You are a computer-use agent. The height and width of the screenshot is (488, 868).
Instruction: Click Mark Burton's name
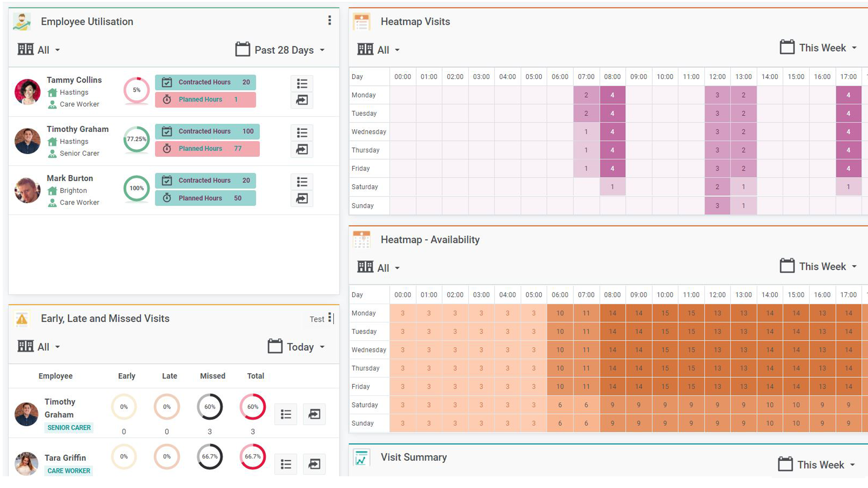[x=70, y=178]
